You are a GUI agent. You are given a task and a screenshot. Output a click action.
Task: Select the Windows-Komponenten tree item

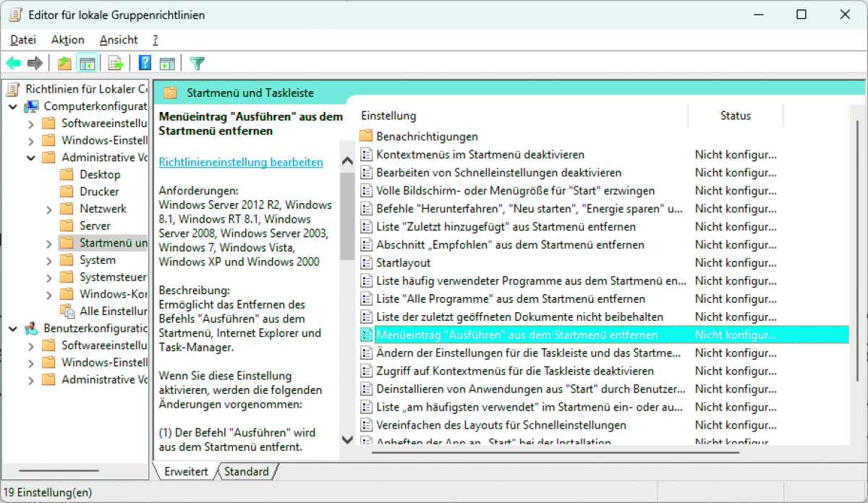pyautogui.click(x=114, y=294)
